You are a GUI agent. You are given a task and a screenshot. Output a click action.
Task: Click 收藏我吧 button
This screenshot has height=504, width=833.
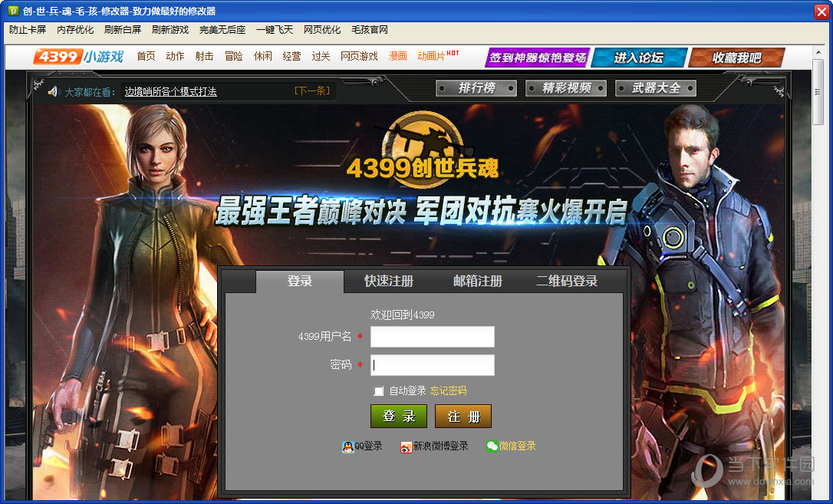tap(737, 58)
